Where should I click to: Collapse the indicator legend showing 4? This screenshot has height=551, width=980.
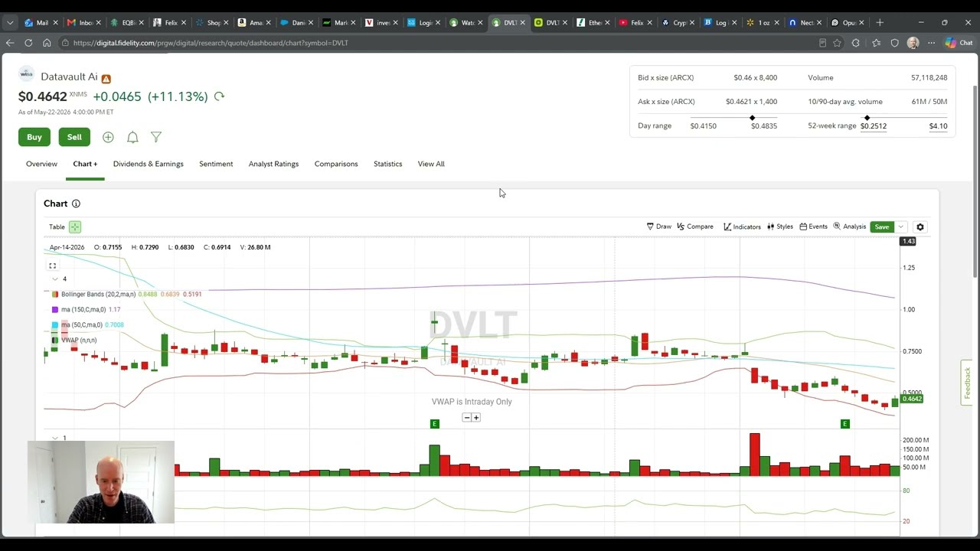click(55, 279)
